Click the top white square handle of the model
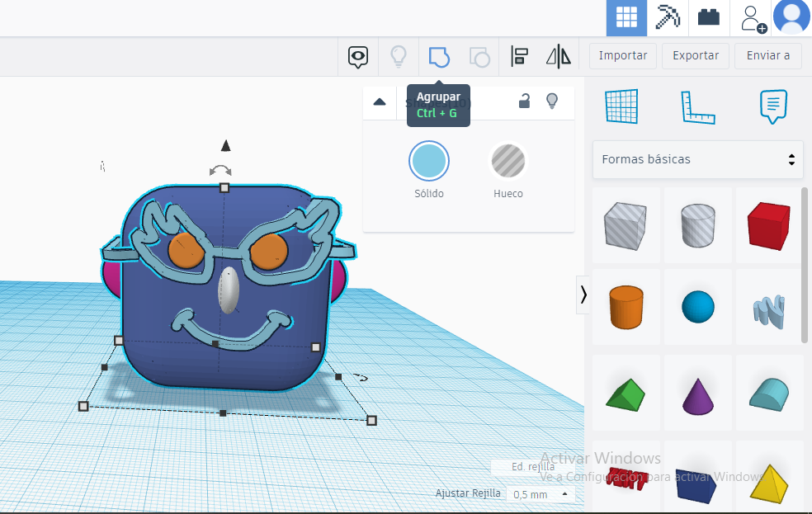The image size is (812, 514). point(224,188)
